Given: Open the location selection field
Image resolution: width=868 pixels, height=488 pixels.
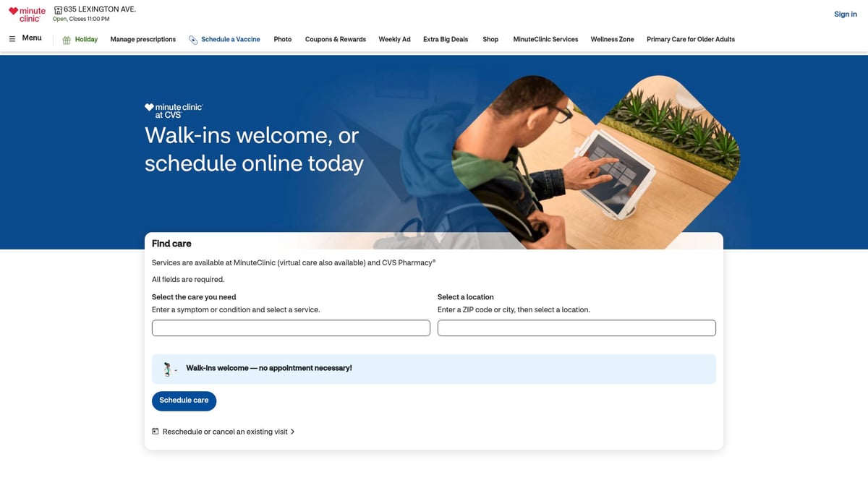Looking at the screenshot, I should pos(576,328).
